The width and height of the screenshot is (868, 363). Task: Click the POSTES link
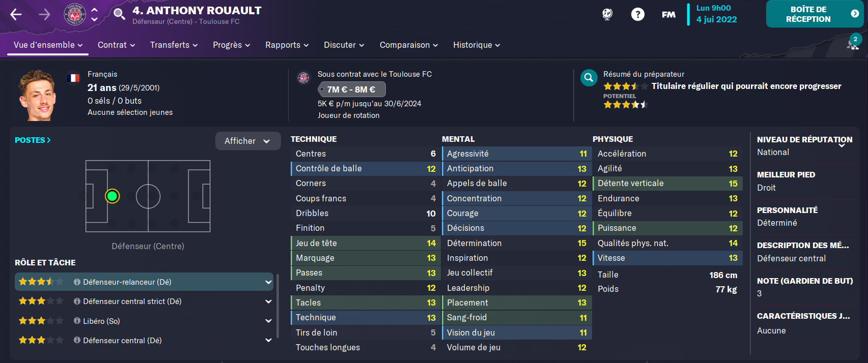33,140
